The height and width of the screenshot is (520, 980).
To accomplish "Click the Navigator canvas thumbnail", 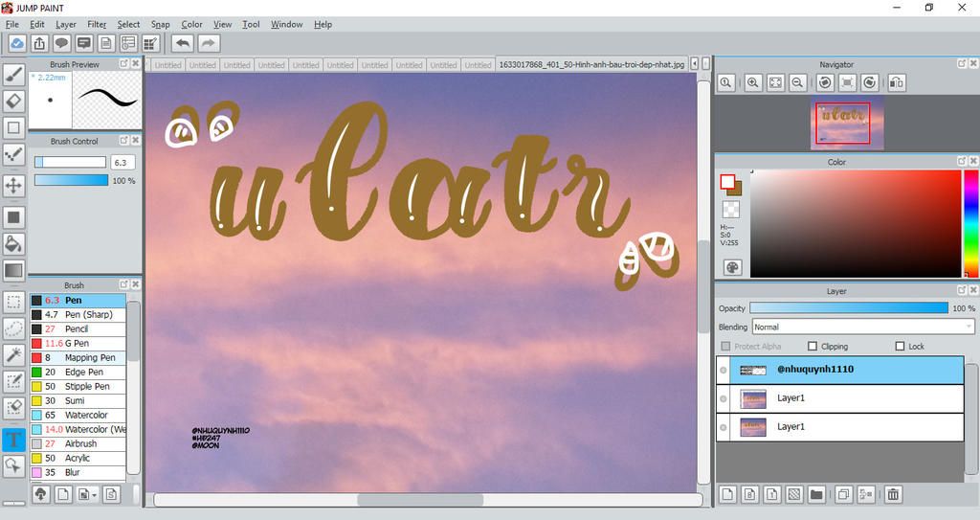I will [847, 123].
